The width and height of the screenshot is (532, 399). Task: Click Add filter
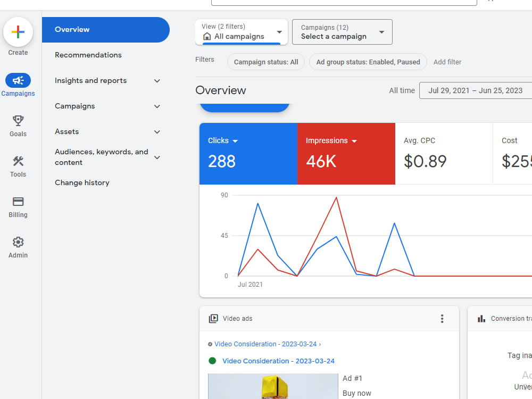tap(447, 62)
